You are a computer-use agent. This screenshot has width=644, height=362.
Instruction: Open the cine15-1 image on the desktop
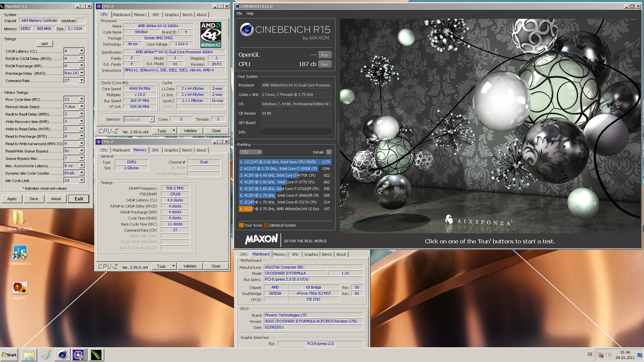click(19, 290)
